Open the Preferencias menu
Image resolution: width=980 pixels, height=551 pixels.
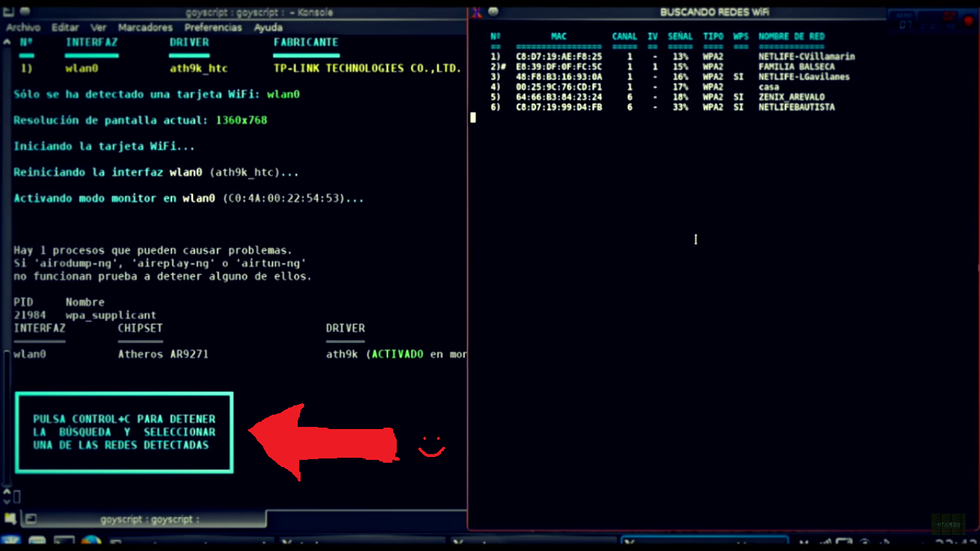point(213,27)
